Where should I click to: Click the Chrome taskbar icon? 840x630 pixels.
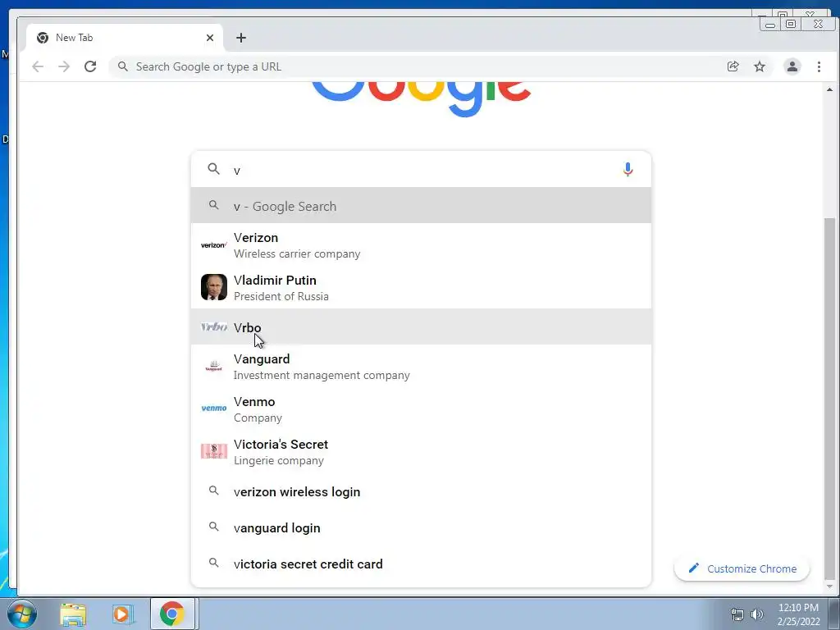tap(172, 614)
